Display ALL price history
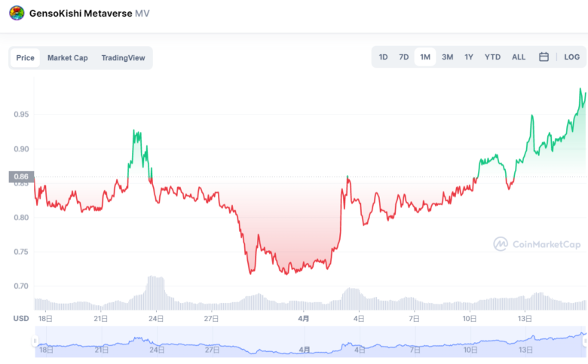The image size is (588, 364). tap(519, 57)
